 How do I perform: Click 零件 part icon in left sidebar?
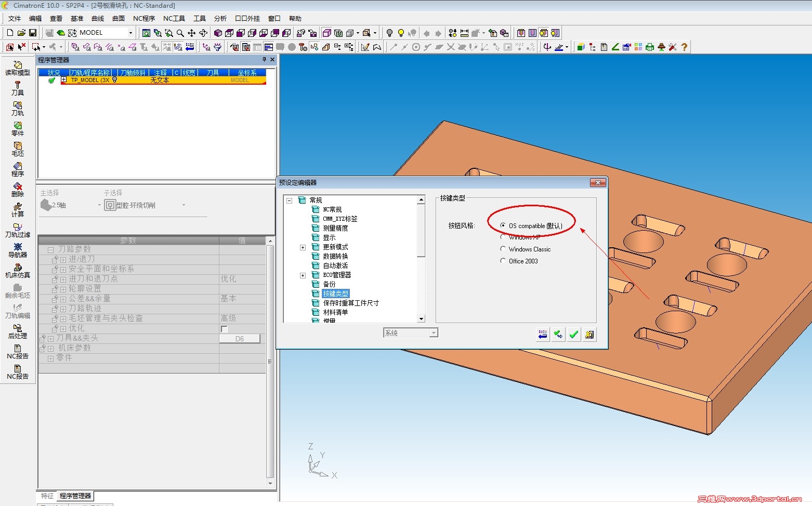tap(18, 129)
